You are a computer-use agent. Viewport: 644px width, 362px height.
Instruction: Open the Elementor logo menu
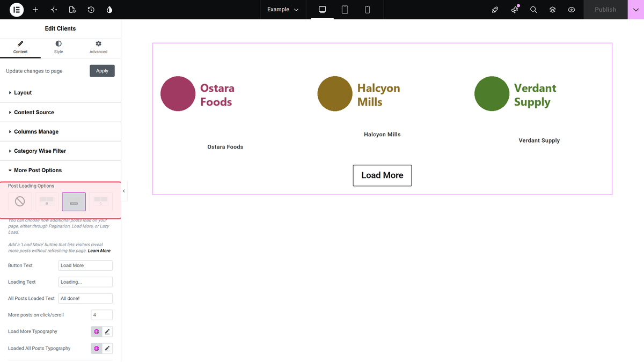(17, 10)
